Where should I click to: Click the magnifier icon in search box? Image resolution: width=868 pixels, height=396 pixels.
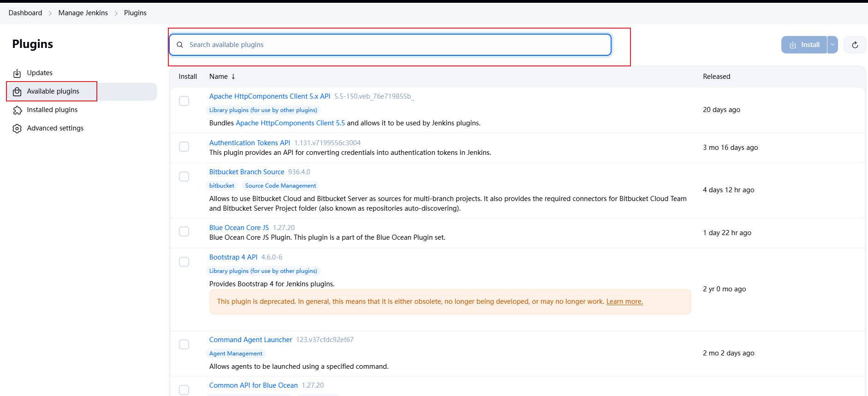(180, 45)
